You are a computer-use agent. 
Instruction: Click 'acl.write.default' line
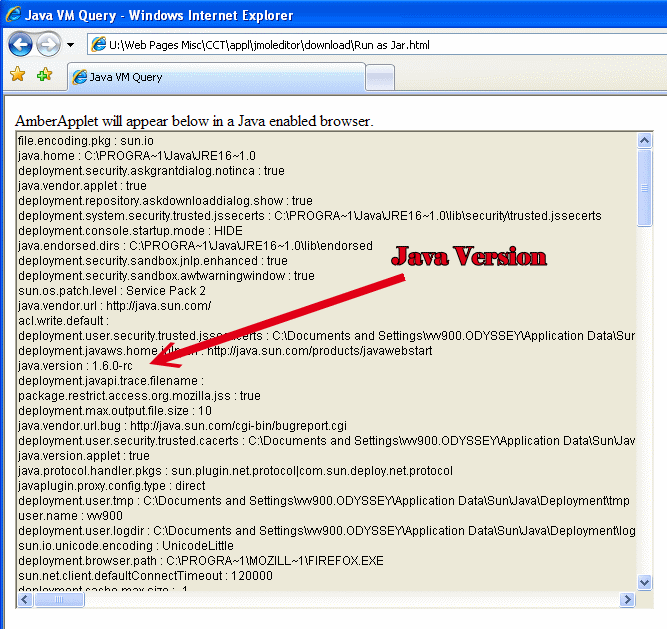pos(63,321)
